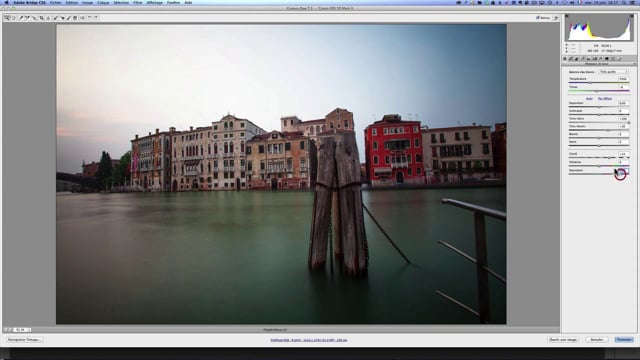Open workflow options link below the preview

[x=309, y=340]
